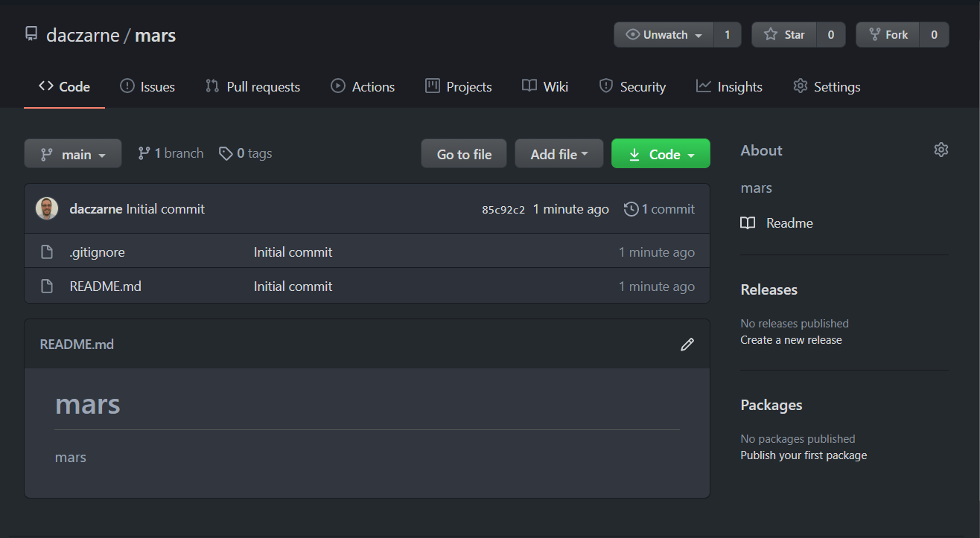This screenshot has height=538, width=980.
Task: Expand the main branch dropdown
Action: pos(73,154)
